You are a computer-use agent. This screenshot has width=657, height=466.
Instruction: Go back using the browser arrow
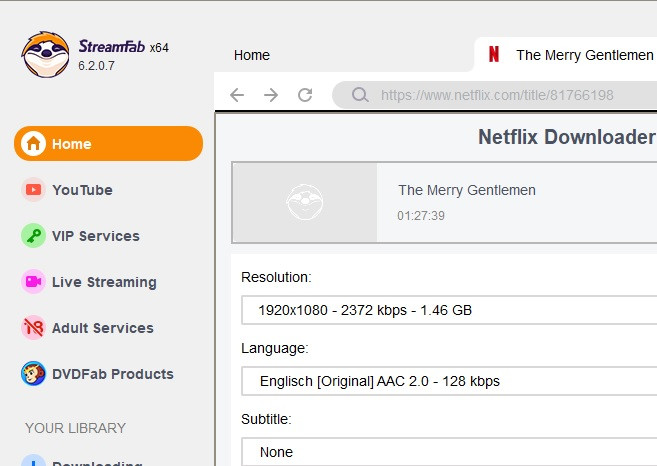(237, 96)
